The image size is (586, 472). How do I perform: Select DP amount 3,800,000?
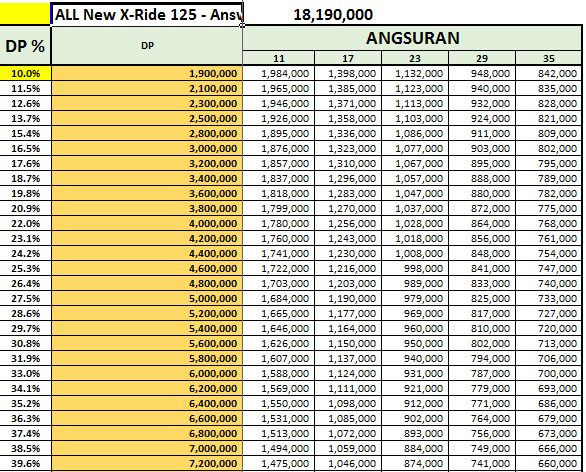(x=147, y=208)
